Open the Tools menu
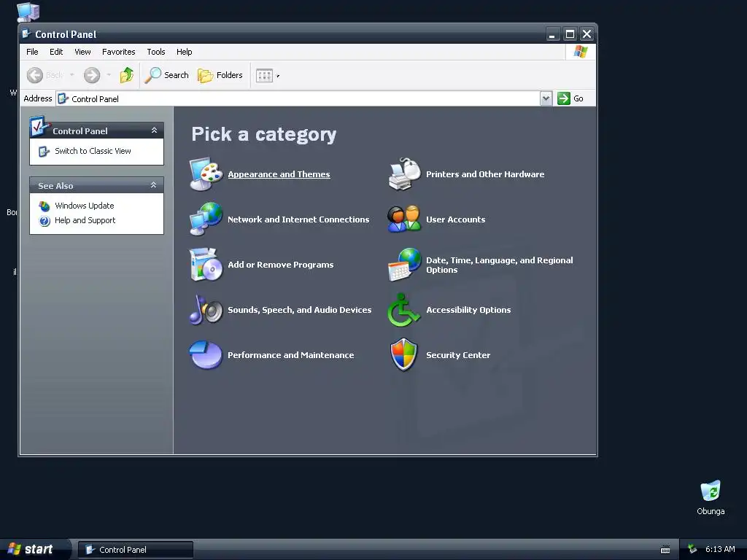The height and width of the screenshot is (560, 747). point(156,52)
